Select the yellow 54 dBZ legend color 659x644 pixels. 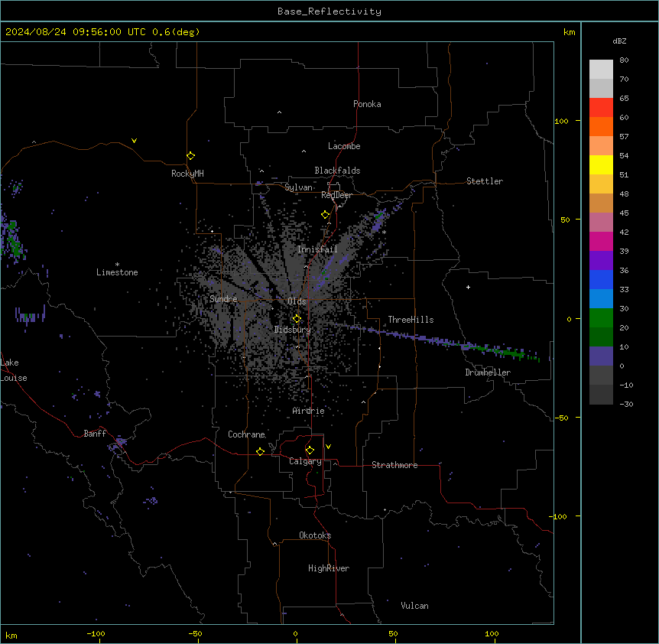point(601,164)
